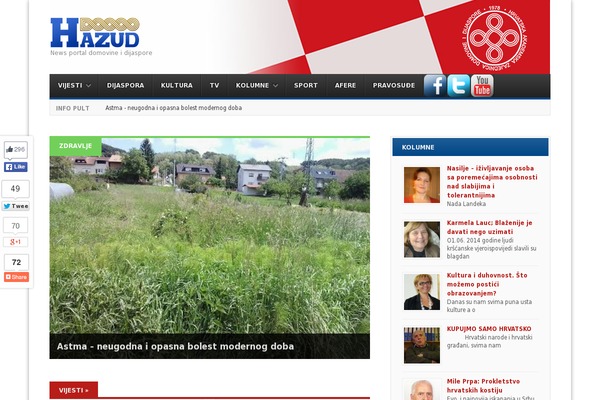Viewport: 600px width, 400px height.
Task: Open the PRAVOSUĐE menu item
Action: (394, 86)
